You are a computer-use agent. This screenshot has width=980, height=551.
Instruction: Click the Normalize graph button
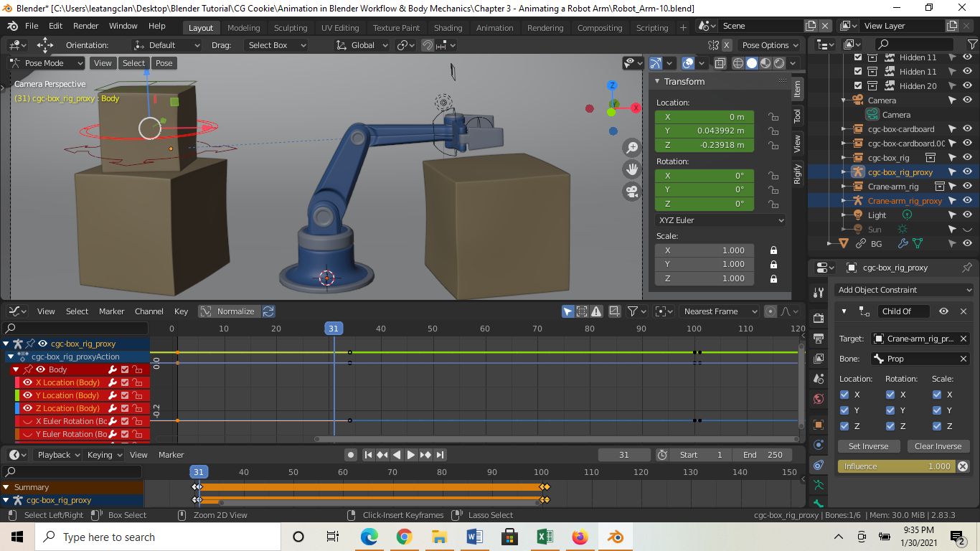pos(228,311)
